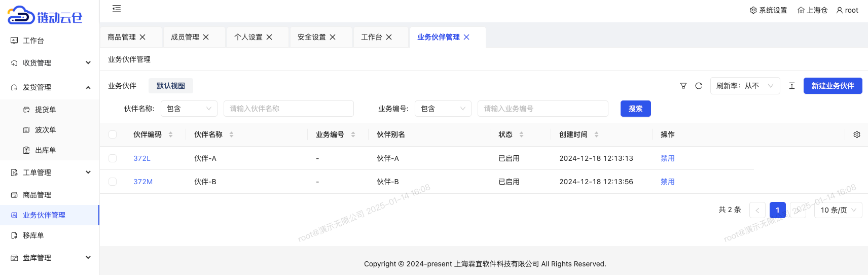Sort by 伙伴编码 column sort icon
The height and width of the screenshot is (275, 868).
pos(171,134)
